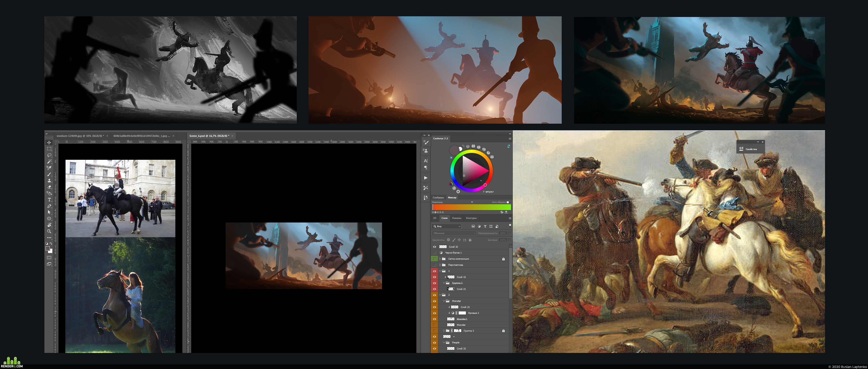868x369 pixels.
Task: Click the orange-green mixer gradient bar
Action: tap(472, 207)
